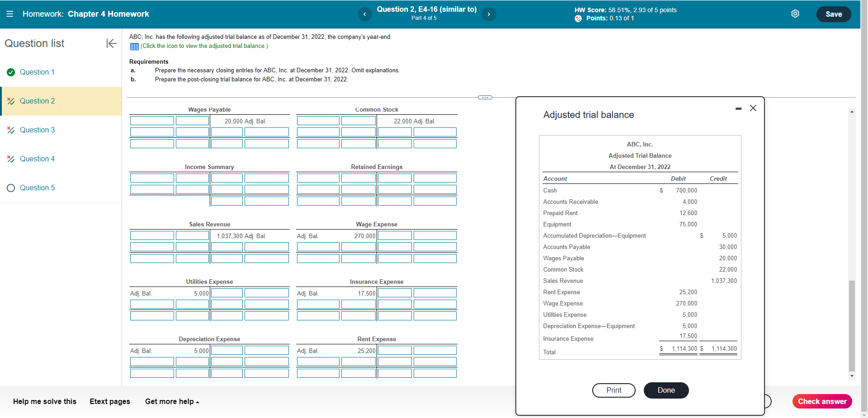The height and width of the screenshot is (418, 868).
Task: Open the Get more help menu
Action: (172, 401)
